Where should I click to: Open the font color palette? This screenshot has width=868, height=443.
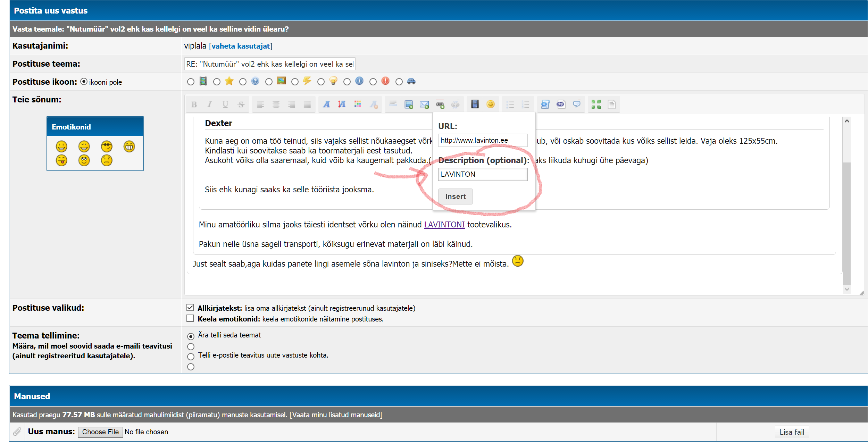pyautogui.click(x=358, y=104)
